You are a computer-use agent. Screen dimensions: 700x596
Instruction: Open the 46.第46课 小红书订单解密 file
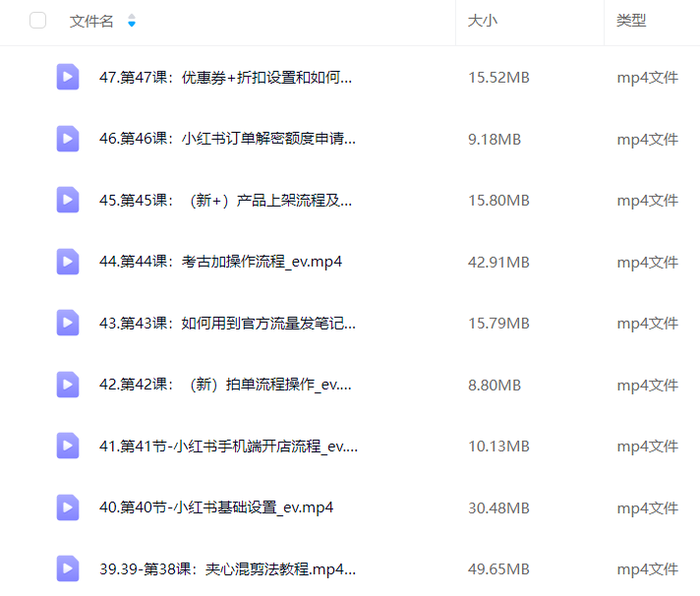coord(228,139)
